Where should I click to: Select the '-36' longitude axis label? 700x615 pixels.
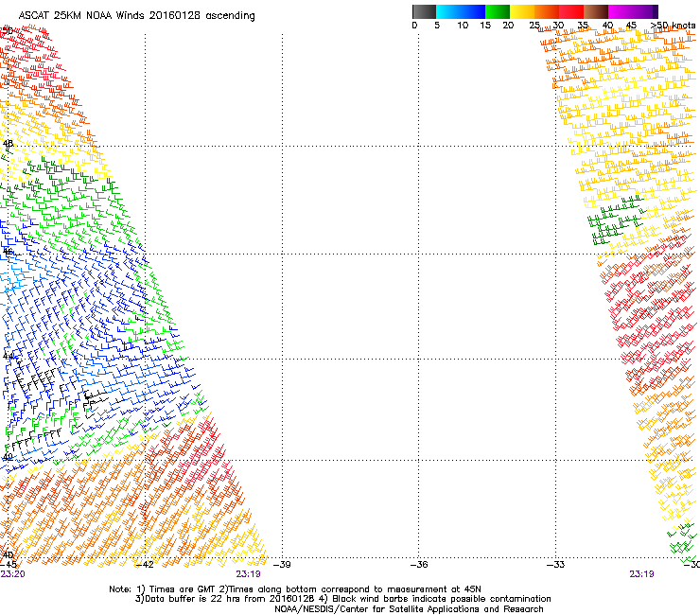coord(419,565)
